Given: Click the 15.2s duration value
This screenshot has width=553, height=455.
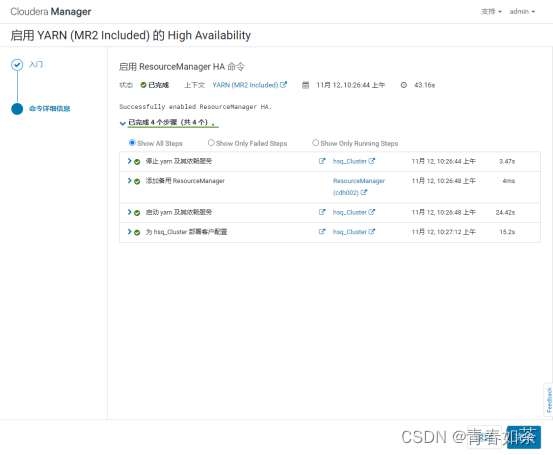Looking at the screenshot, I should (x=507, y=232).
